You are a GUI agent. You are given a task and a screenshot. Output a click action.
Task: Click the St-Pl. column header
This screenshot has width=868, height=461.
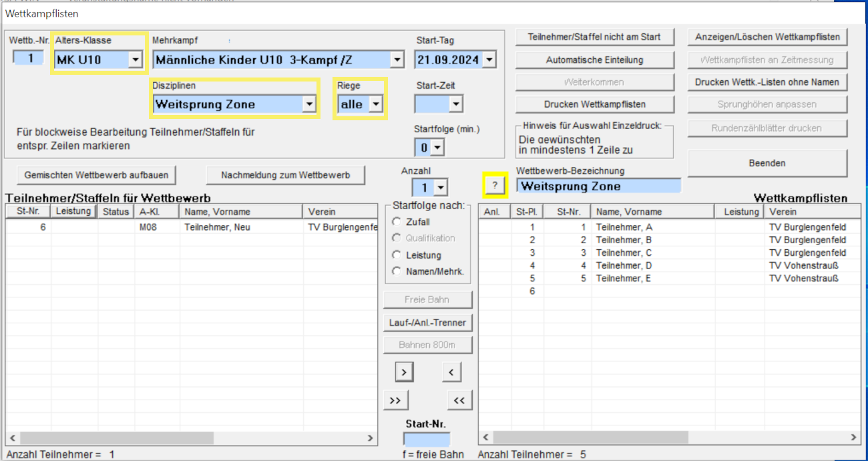(x=527, y=212)
